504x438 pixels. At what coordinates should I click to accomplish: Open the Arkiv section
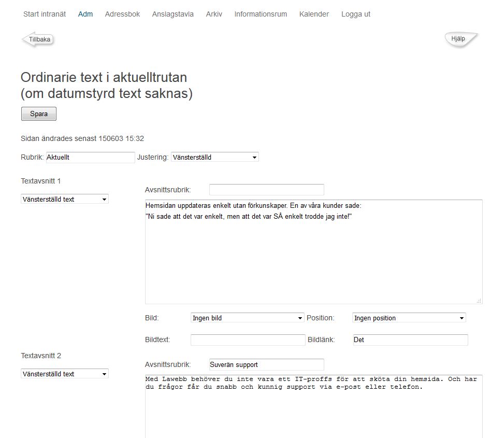point(214,14)
